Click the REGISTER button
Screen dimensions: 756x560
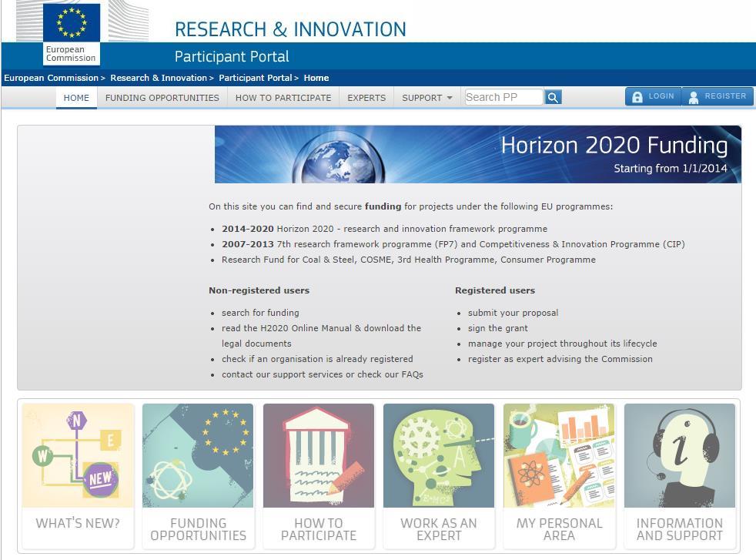click(x=718, y=96)
